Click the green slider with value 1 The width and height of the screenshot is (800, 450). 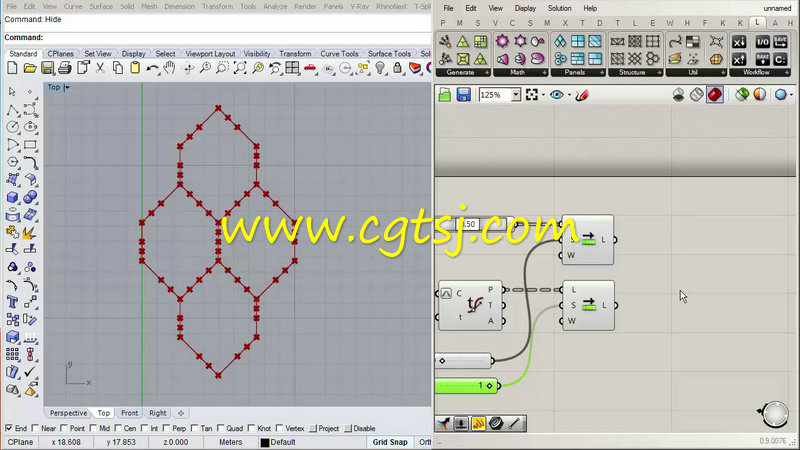pyautogui.click(x=466, y=386)
